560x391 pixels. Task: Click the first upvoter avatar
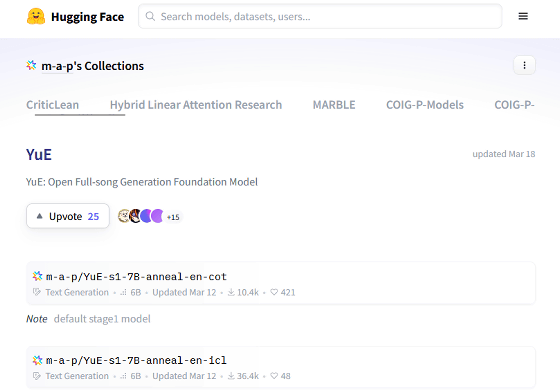tap(124, 216)
